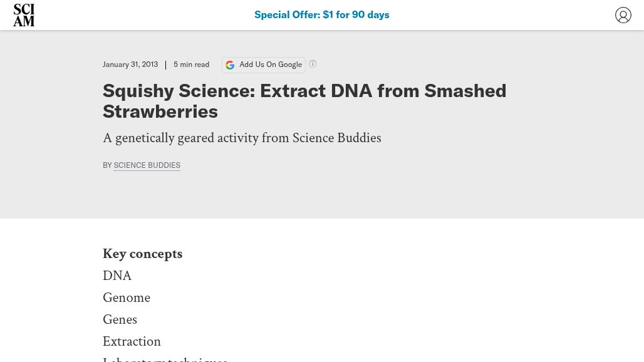The height and width of the screenshot is (362, 644).
Task: Click the Scientific American logo
Action: pyautogui.click(x=24, y=14)
